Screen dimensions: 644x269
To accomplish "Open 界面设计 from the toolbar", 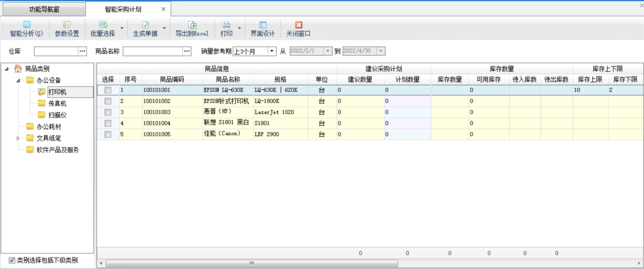I will point(262,25).
